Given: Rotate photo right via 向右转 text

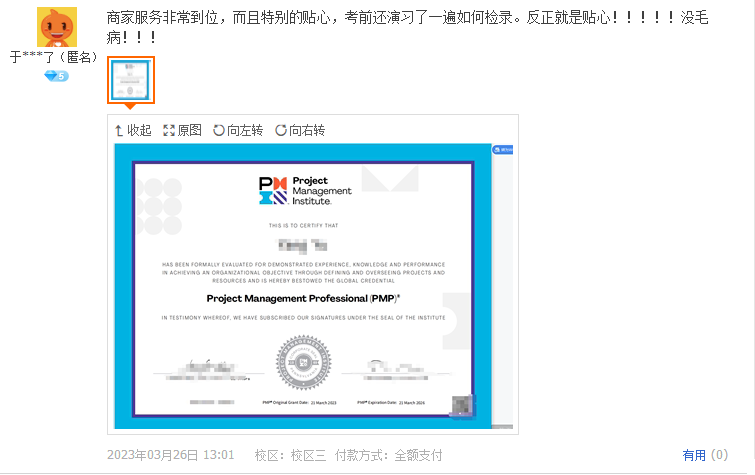Looking at the screenshot, I should coord(307,130).
